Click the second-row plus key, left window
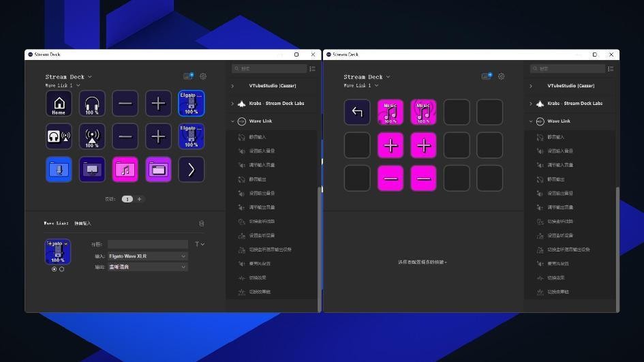644x362 pixels. pos(158,136)
